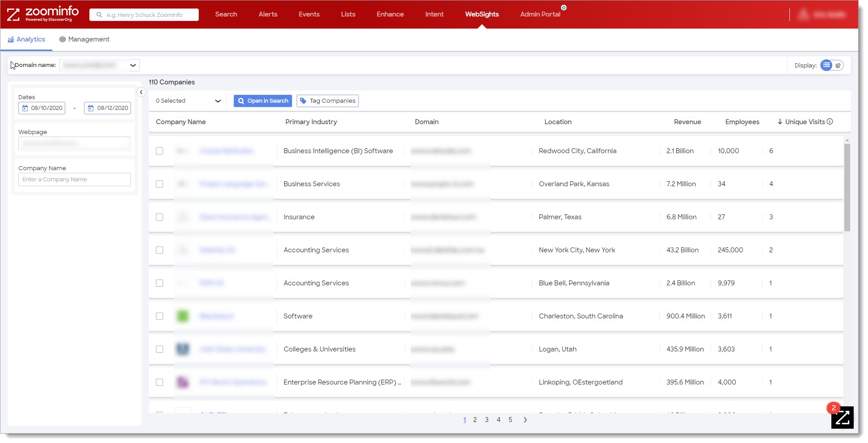Enable the list display toggle
Viewport: 868px width, 443px height.
coord(827,65)
